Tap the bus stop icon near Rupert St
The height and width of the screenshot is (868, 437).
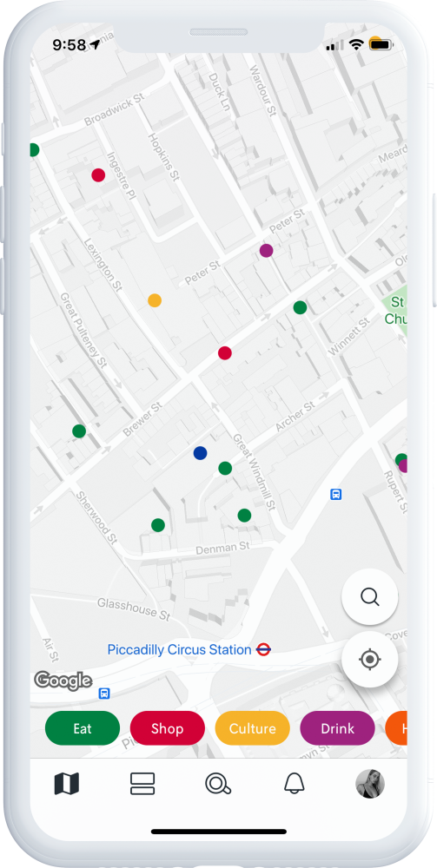coord(335,495)
